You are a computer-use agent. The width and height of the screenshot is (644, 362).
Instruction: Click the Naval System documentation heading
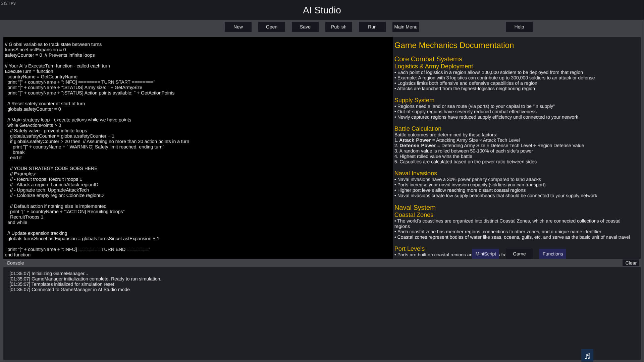point(415,207)
